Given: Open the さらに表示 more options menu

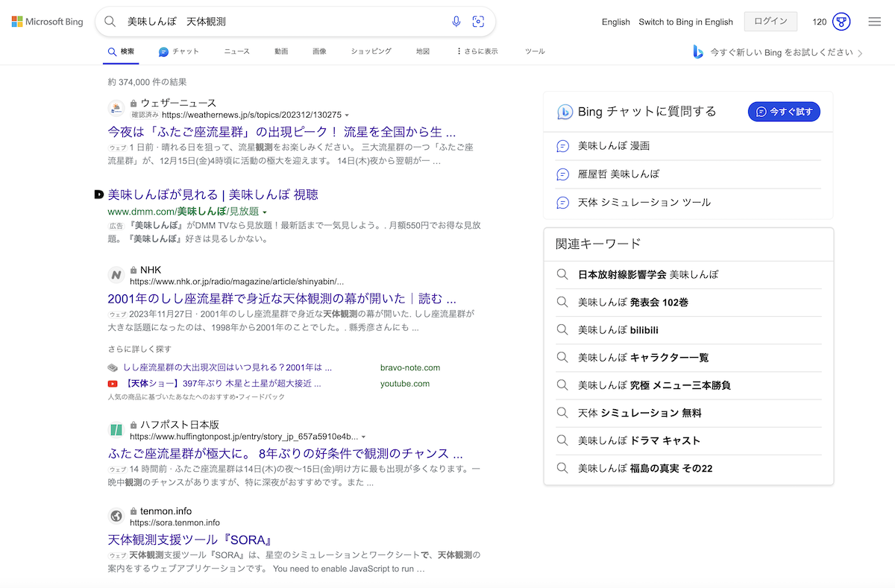Looking at the screenshot, I should point(477,51).
